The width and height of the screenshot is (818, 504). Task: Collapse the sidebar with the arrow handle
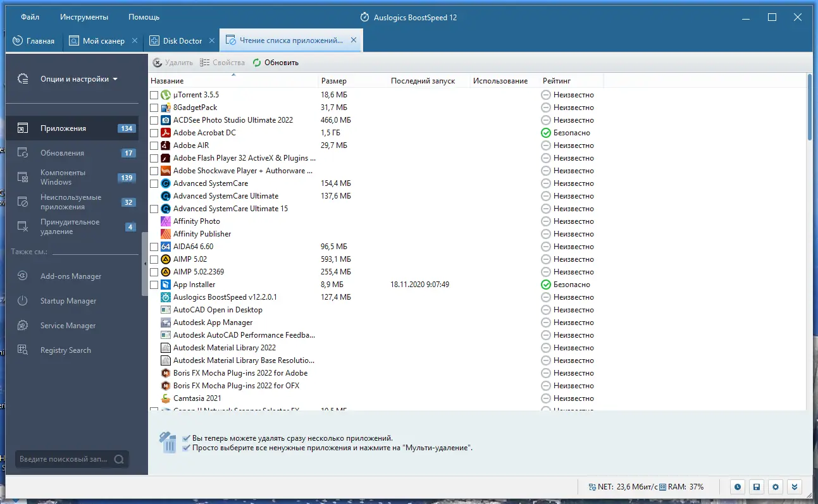click(x=145, y=263)
